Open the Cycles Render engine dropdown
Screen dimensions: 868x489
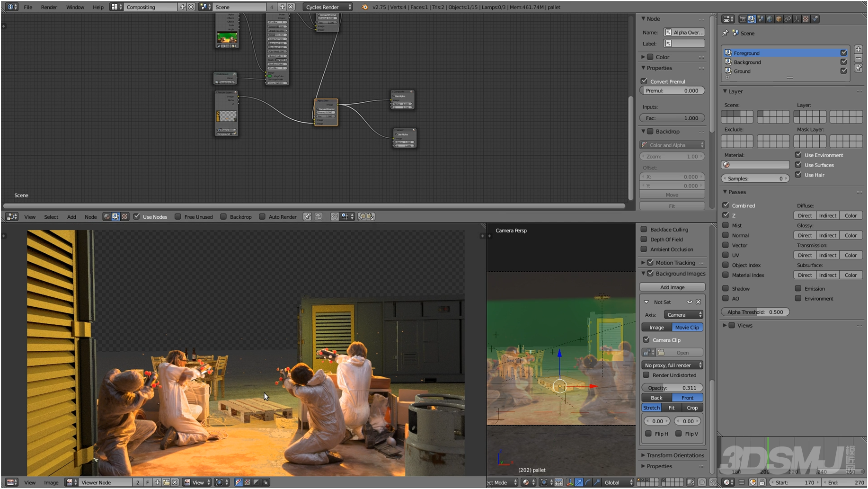pos(328,7)
